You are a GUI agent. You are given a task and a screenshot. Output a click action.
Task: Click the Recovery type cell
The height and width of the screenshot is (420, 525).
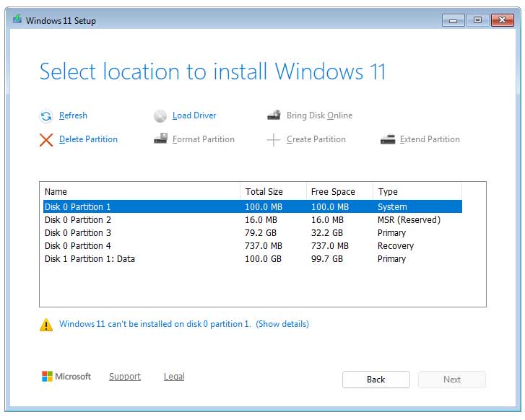pos(396,246)
